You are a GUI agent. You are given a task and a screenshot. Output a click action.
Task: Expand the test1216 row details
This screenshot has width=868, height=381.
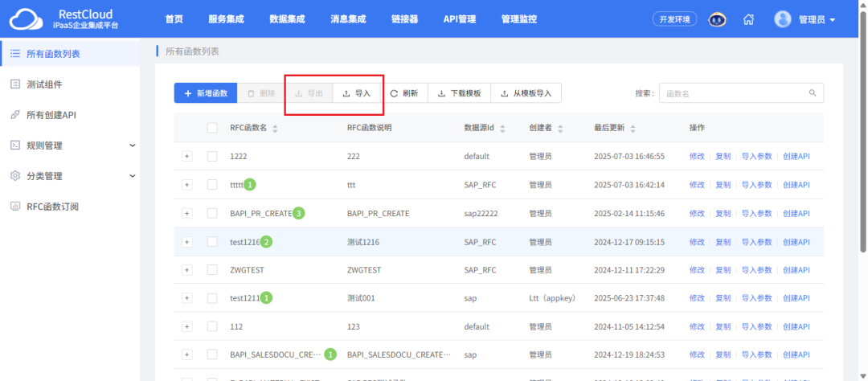point(187,242)
